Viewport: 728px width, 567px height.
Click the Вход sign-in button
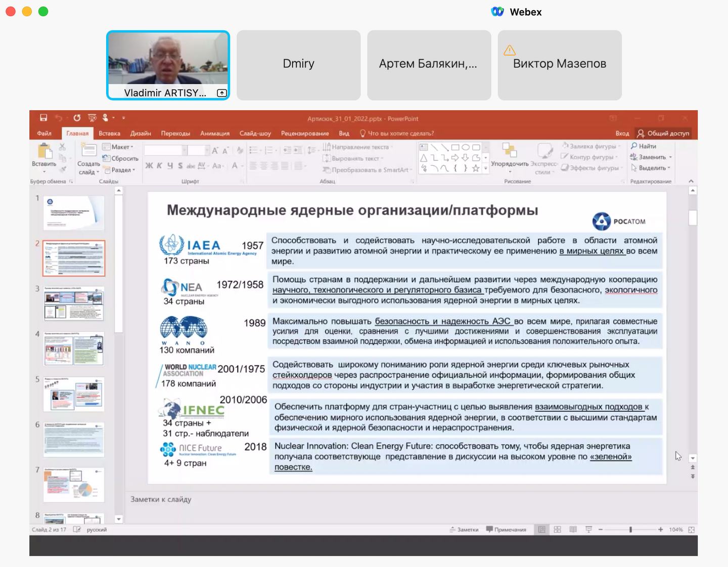click(622, 134)
